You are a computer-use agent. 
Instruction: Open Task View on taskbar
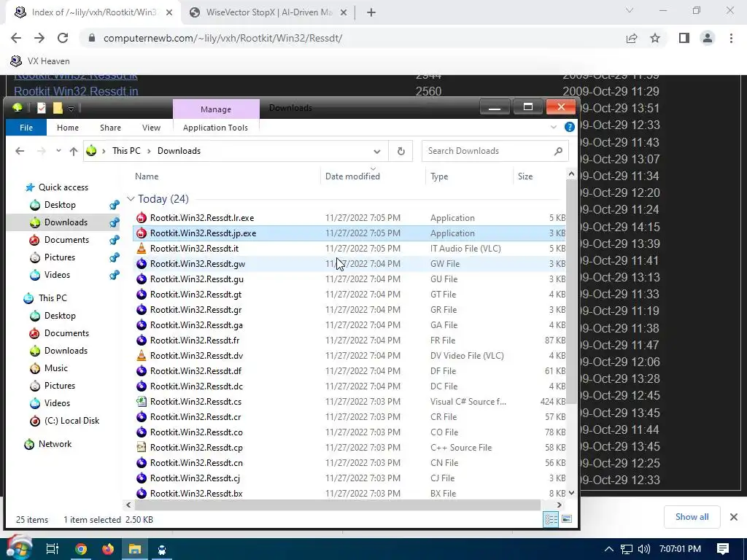coord(53,549)
